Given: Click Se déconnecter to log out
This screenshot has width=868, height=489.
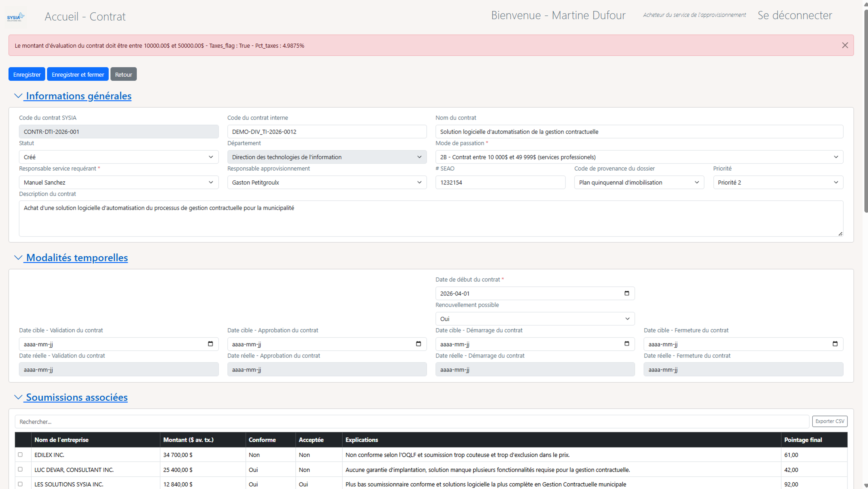Looking at the screenshot, I should pyautogui.click(x=795, y=15).
